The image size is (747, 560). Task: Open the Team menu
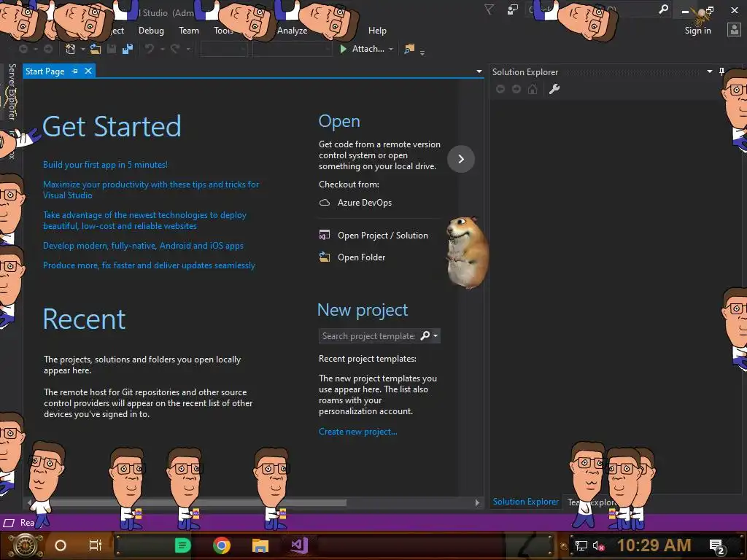(x=189, y=31)
